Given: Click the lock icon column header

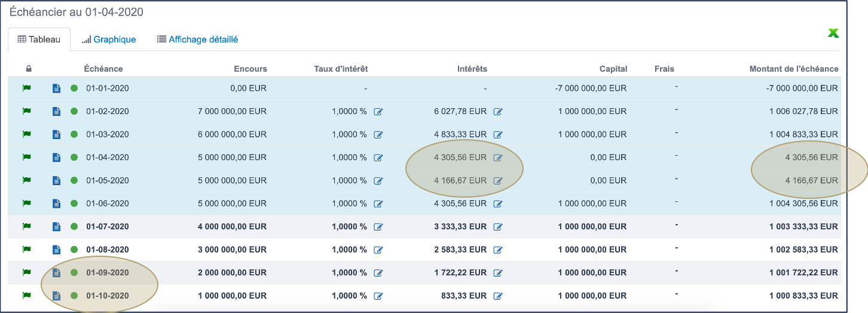Looking at the screenshot, I should pos(28,69).
